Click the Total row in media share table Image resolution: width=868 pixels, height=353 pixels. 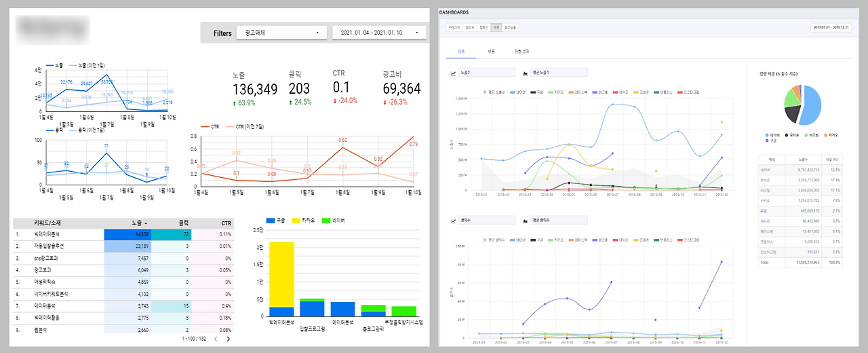(x=802, y=261)
